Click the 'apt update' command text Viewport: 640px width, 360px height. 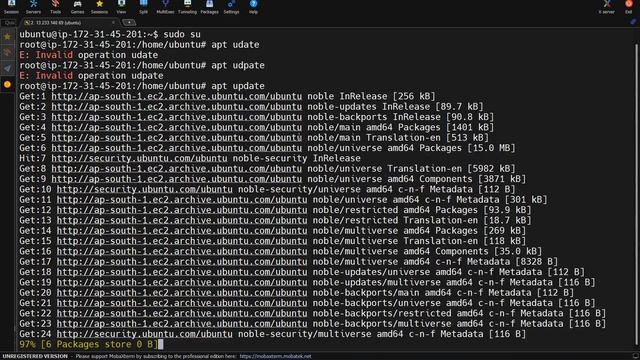[238, 86]
